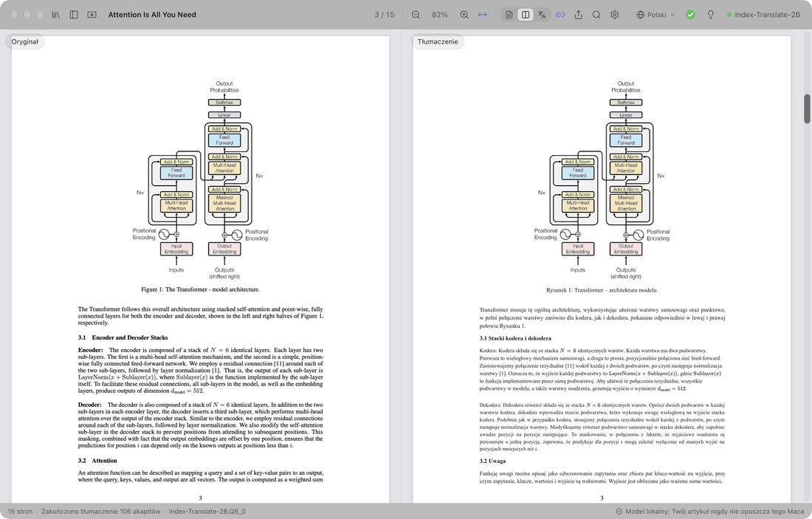This screenshot has width=812, height=519.
Task: Click the Oryginał pane label
Action: (25, 41)
